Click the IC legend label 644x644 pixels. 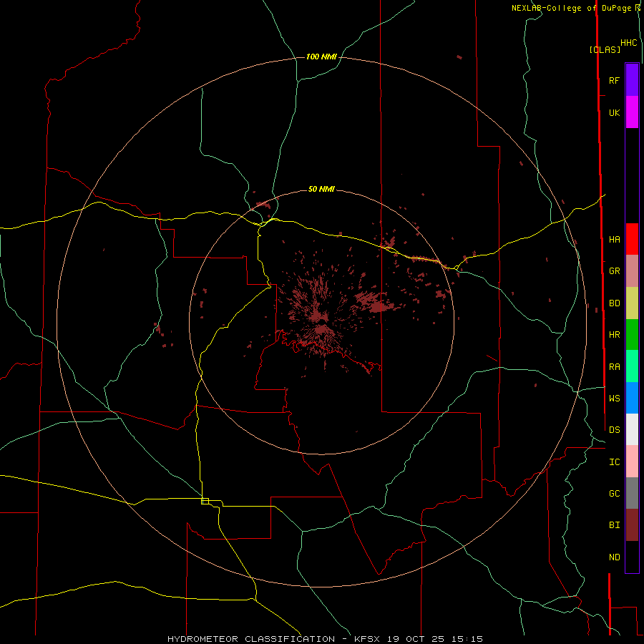[x=614, y=462]
